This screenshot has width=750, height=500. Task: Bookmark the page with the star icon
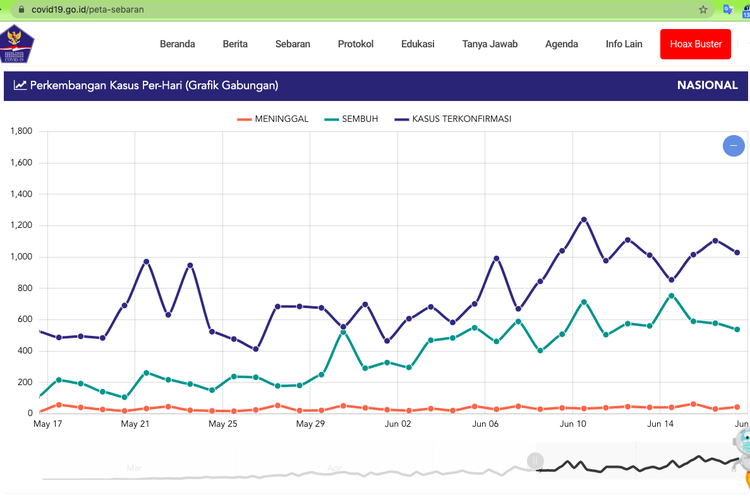(703, 10)
